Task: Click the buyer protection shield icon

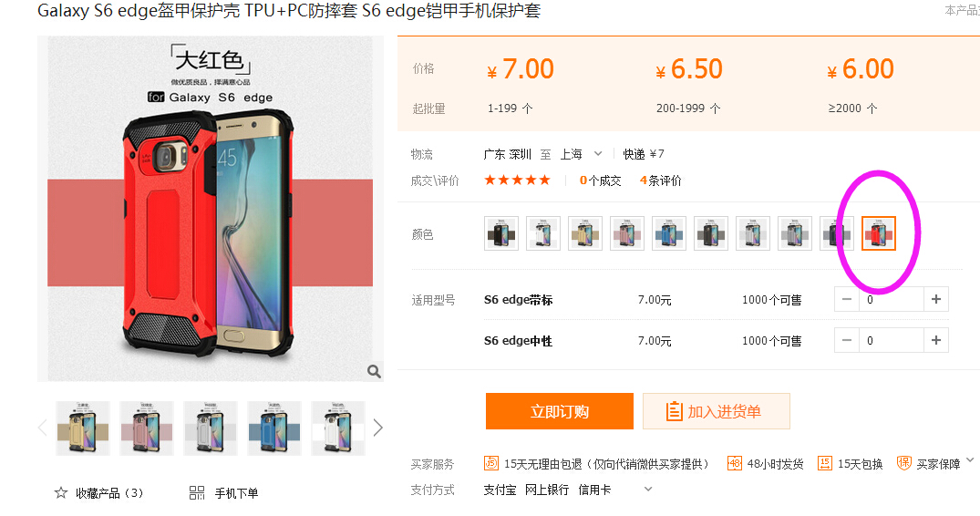Action: pyautogui.click(x=903, y=463)
